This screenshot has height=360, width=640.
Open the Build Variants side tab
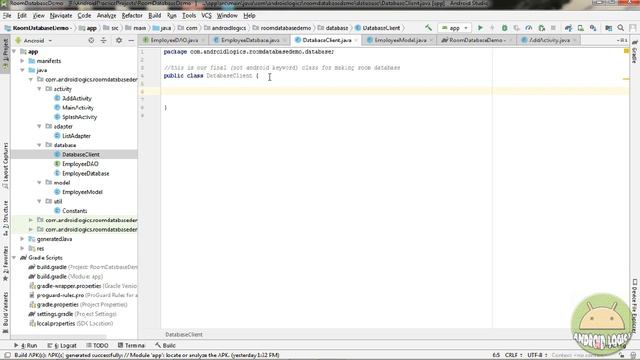(5, 312)
